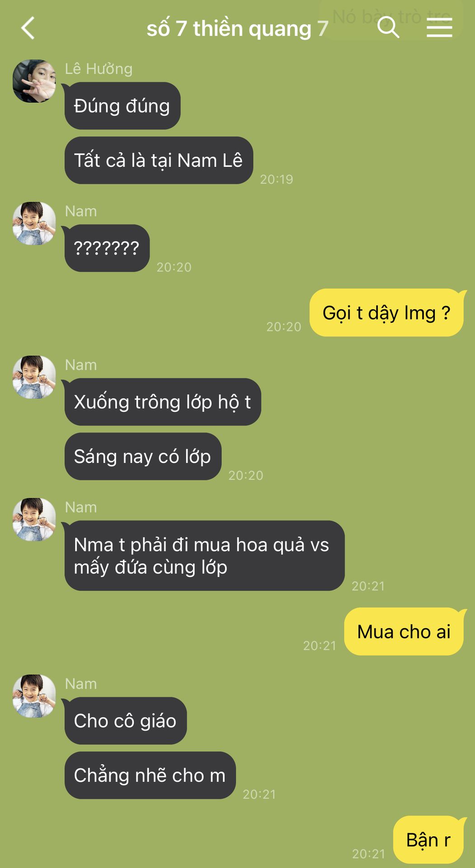Image resolution: width=475 pixels, height=868 pixels.
Task: Go back using the top-left arrow
Action: [28, 28]
